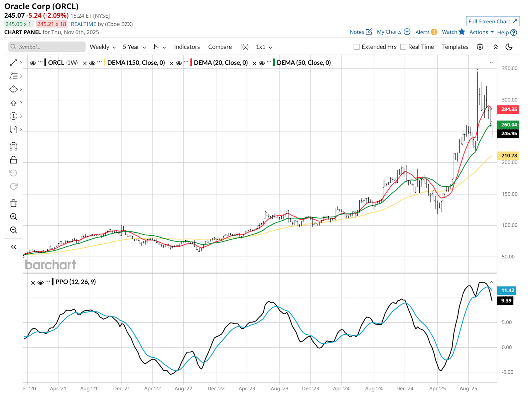Click the Full Screen Chart button

(492, 21)
